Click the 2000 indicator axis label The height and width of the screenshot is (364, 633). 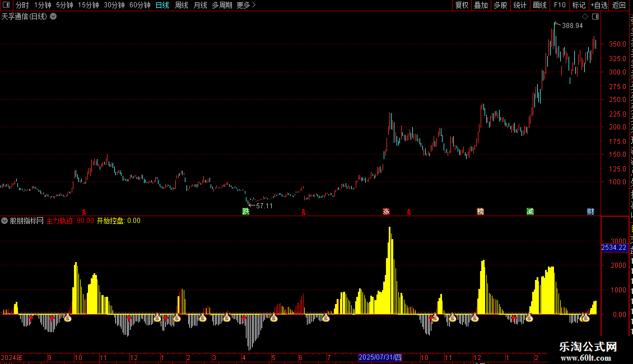618,265
